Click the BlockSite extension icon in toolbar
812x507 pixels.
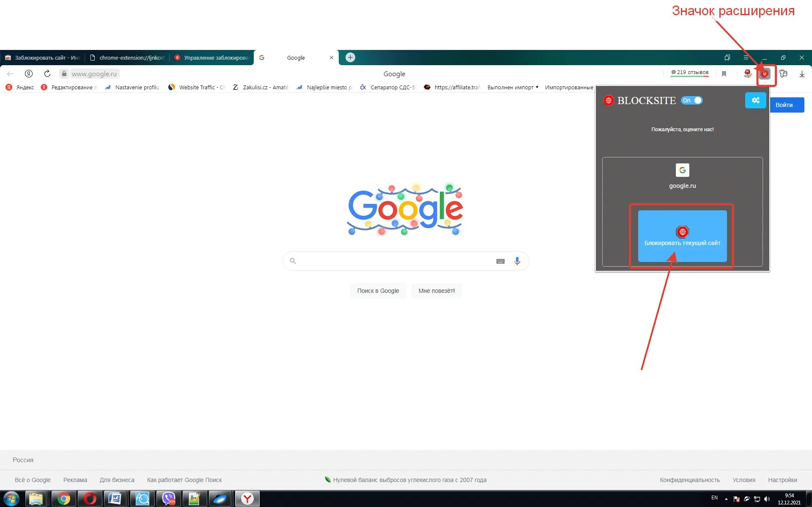764,74
